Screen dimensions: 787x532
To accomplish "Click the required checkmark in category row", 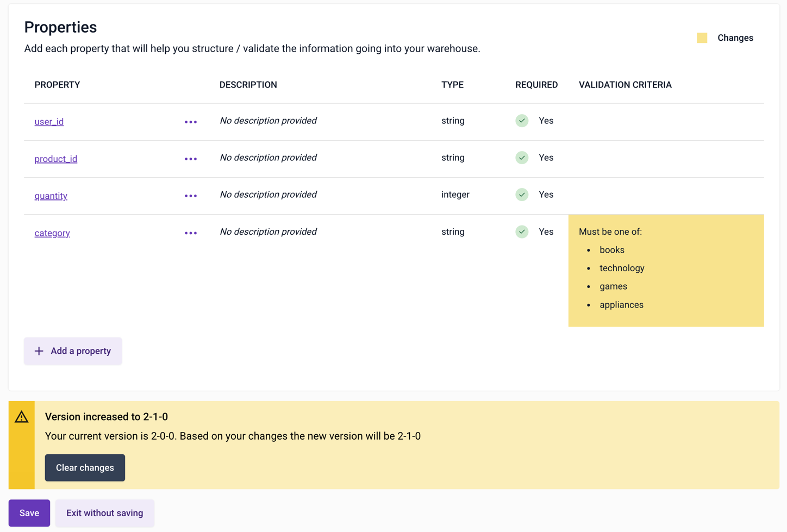I will pos(522,232).
